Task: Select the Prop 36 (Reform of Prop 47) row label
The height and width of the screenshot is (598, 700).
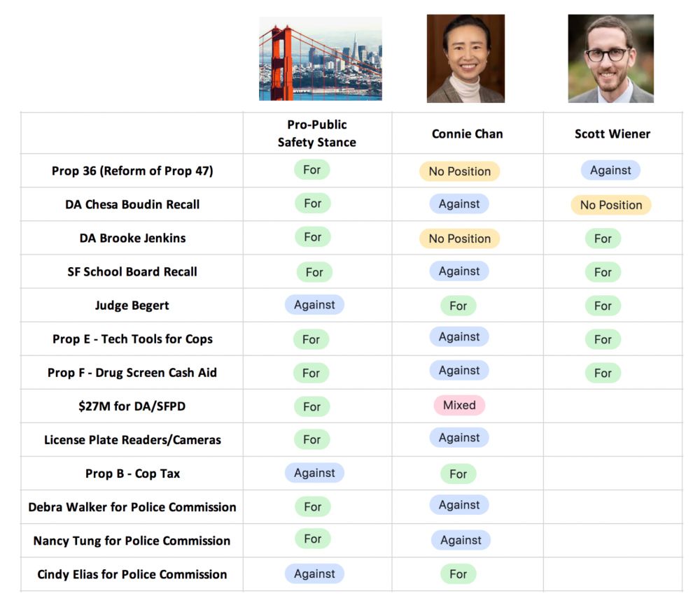Action: click(x=132, y=171)
